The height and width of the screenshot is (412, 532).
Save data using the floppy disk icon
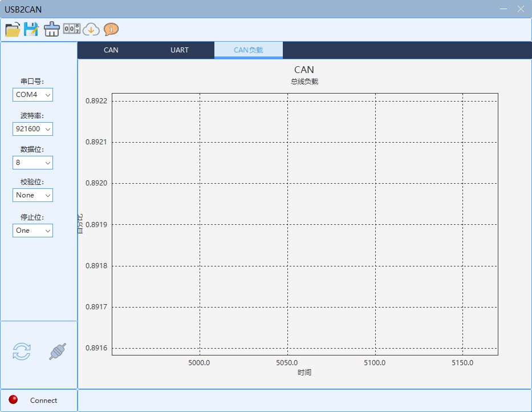pos(31,29)
